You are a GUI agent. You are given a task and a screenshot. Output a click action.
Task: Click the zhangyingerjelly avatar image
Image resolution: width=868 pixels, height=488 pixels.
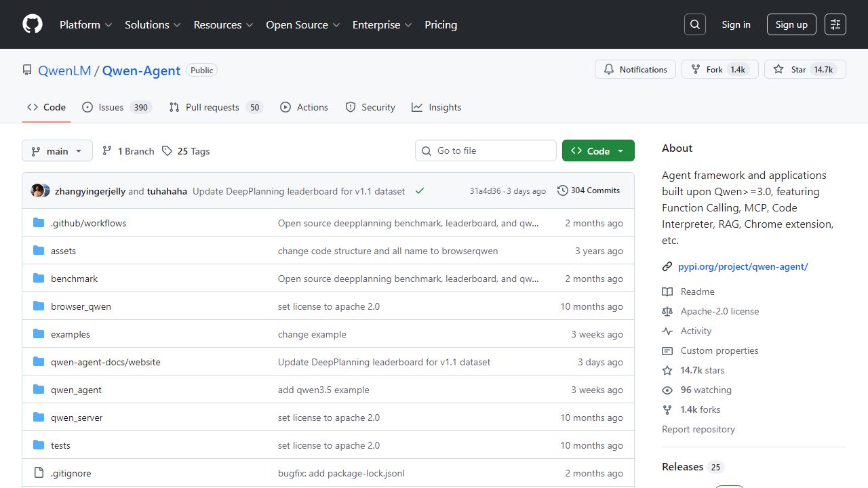coord(37,190)
